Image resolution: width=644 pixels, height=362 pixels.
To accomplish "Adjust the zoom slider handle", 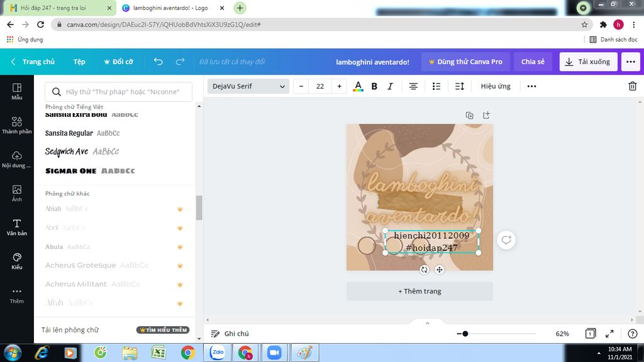I will (x=465, y=334).
